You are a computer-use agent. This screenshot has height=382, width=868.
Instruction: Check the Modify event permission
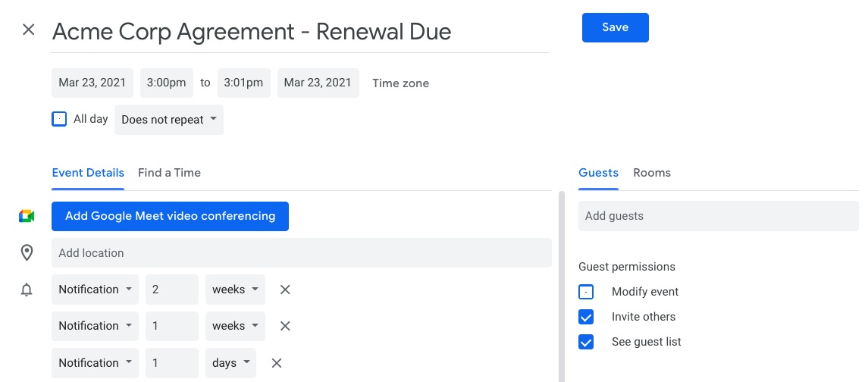(586, 292)
